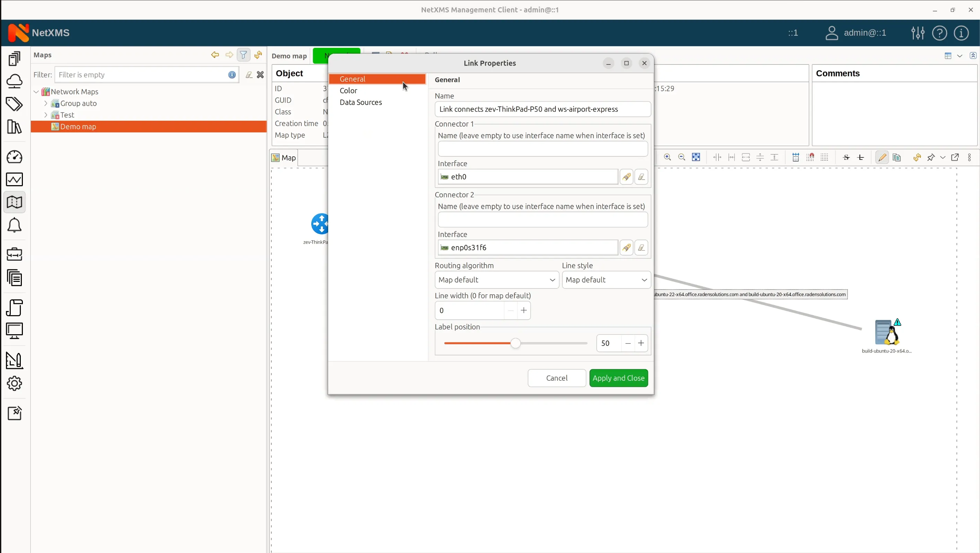The image size is (980, 553).
Task: Zoom in on the network map
Action: coord(667,157)
